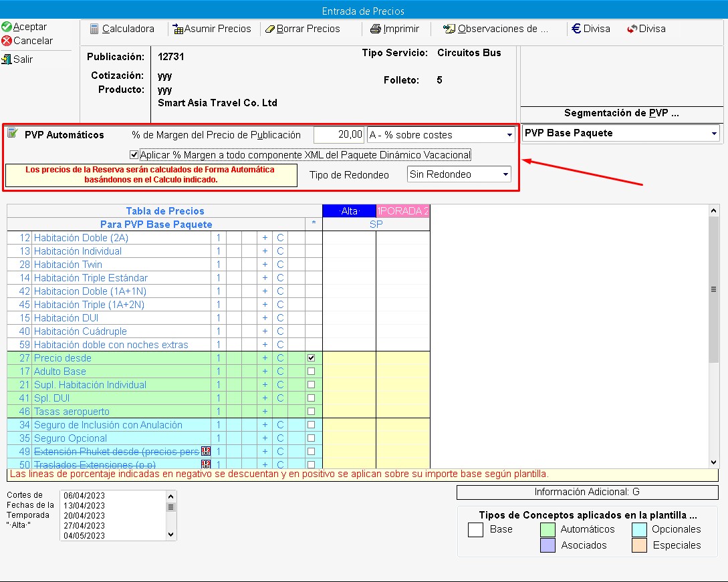The height and width of the screenshot is (582, 728).
Task: Check the Spl. DUI row checkbox
Action: click(x=311, y=398)
